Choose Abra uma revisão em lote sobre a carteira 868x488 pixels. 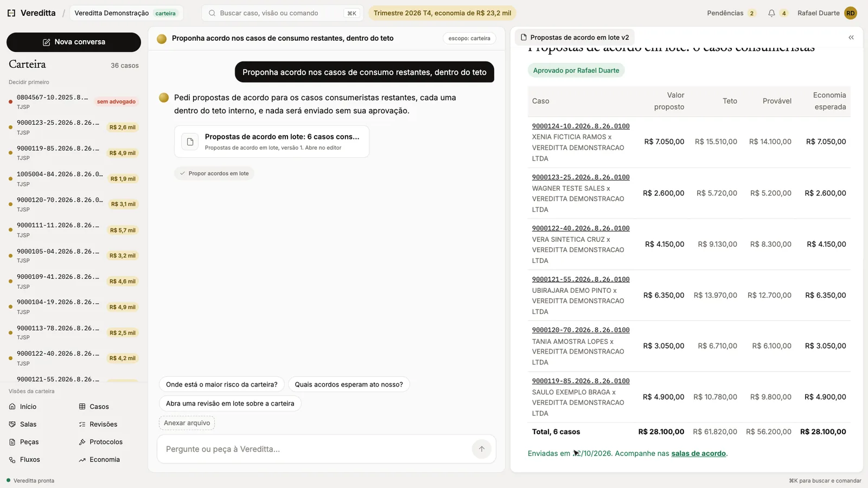[230, 403]
